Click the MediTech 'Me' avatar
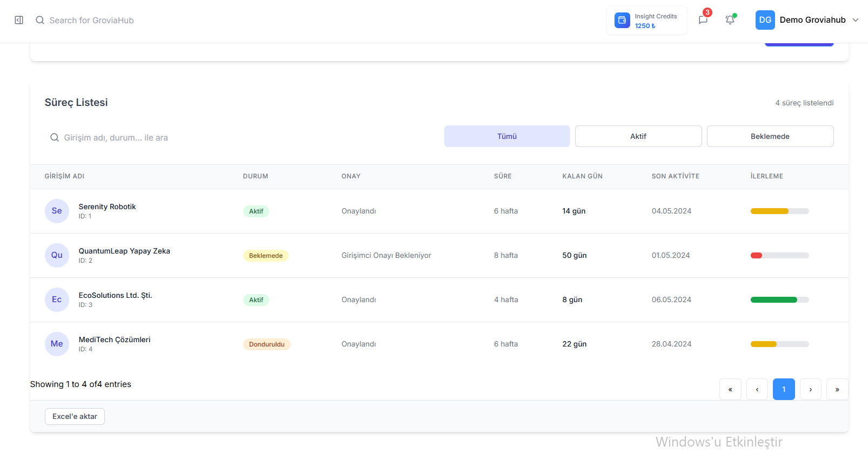This screenshot has height=453, width=868. [57, 344]
